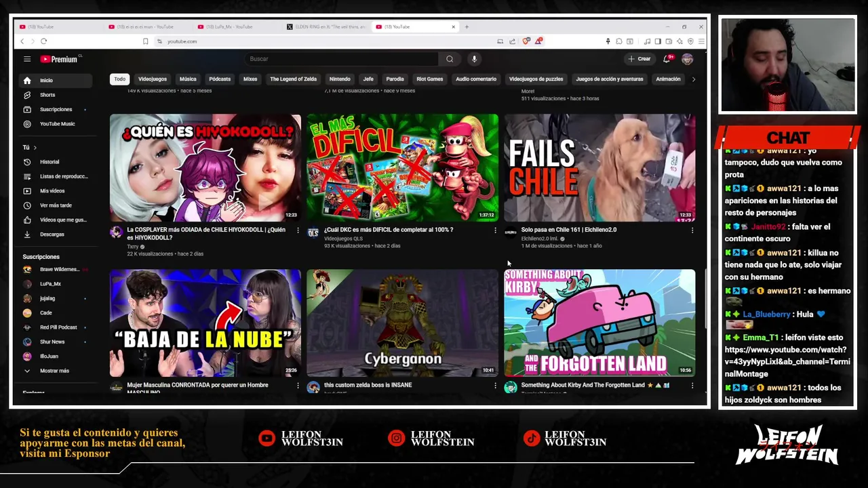The height and width of the screenshot is (488, 868).
Task: Select Audio comentario chip
Action: click(476, 79)
